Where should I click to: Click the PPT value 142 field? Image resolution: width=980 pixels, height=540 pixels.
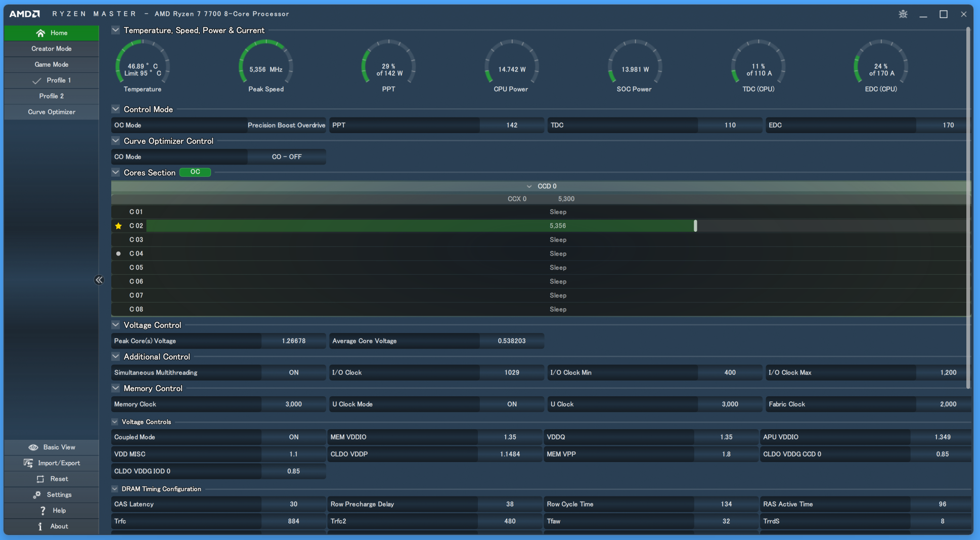(512, 125)
